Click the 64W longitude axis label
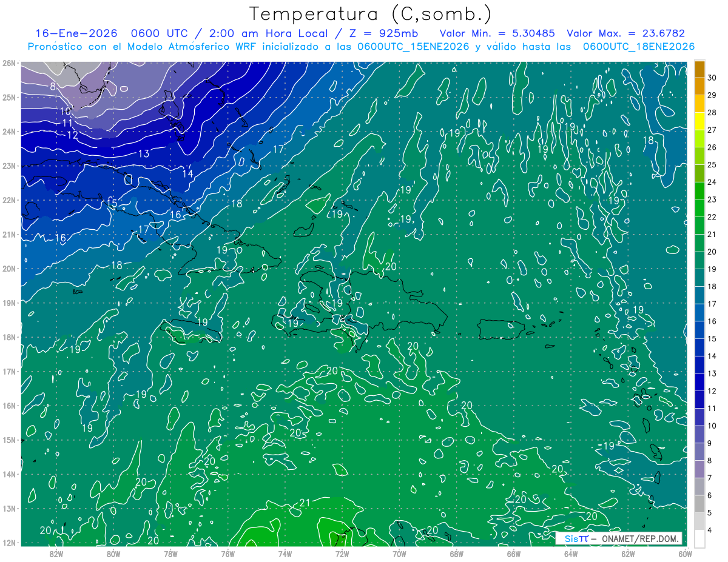 pyautogui.click(x=571, y=554)
